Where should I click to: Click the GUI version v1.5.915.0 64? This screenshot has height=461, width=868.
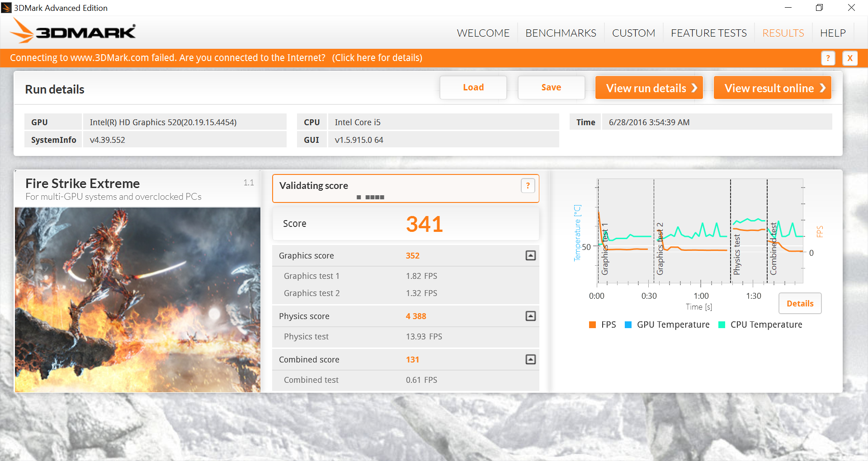(x=359, y=140)
